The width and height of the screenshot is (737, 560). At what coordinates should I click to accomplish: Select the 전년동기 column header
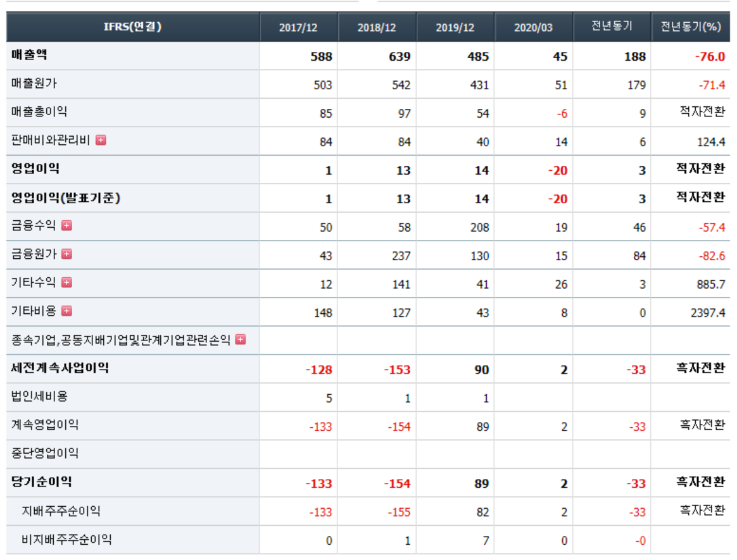click(x=612, y=27)
